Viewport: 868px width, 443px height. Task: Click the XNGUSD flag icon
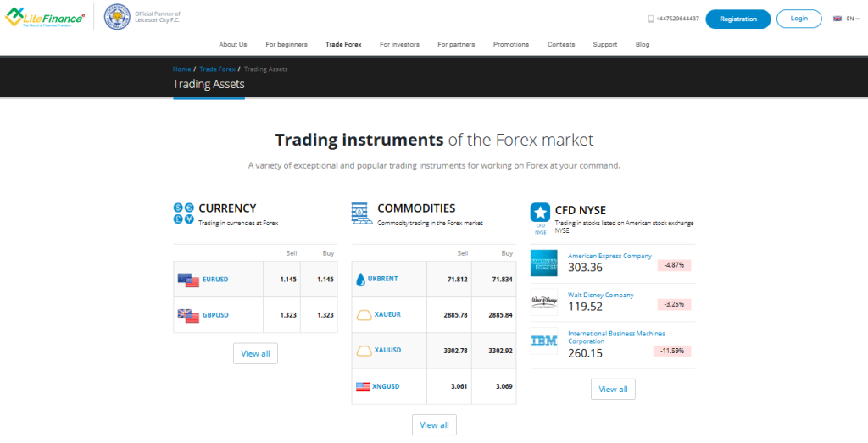coord(363,386)
